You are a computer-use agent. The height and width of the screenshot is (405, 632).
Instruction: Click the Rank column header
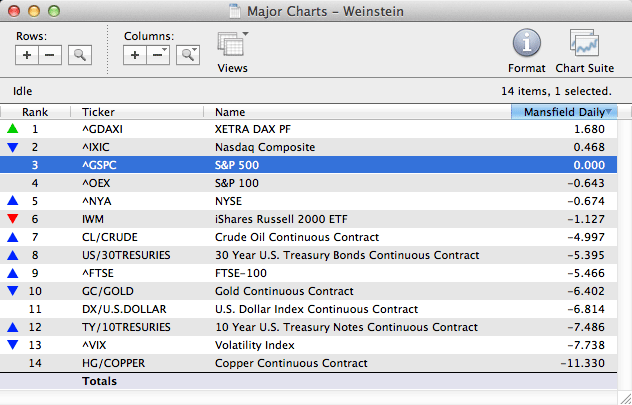pyautogui.click(x=36, y=112)
